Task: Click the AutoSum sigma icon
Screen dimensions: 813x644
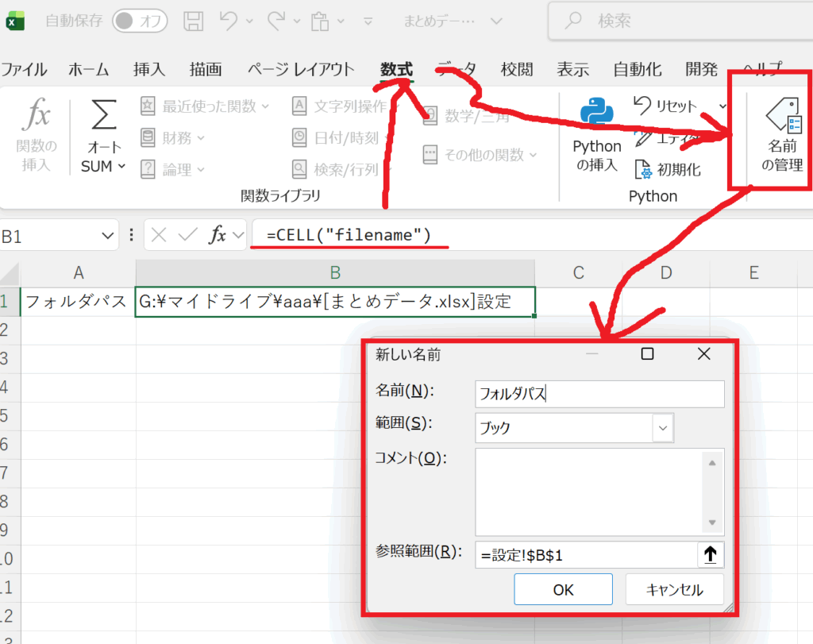Action: [x=103, y=117]
